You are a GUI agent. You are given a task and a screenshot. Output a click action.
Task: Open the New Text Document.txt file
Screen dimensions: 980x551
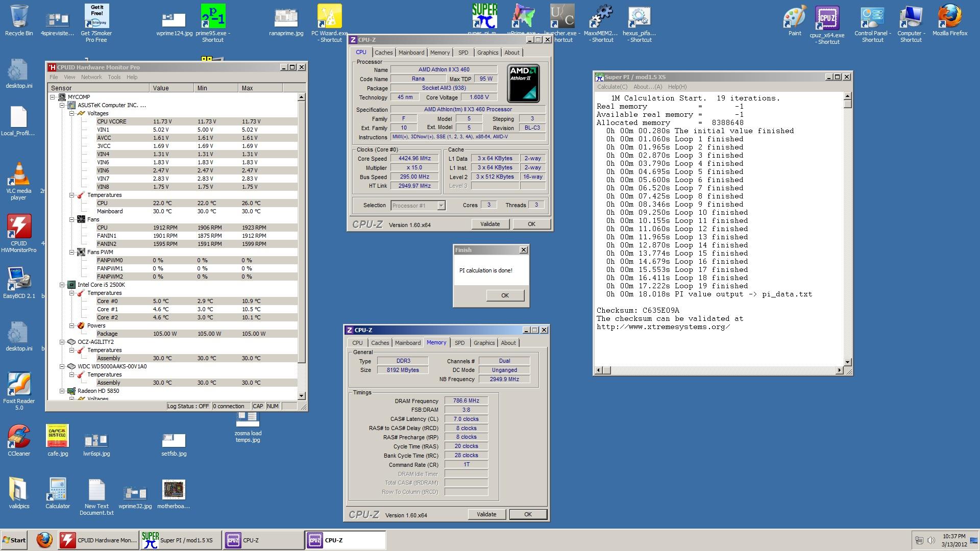[96, 497]
